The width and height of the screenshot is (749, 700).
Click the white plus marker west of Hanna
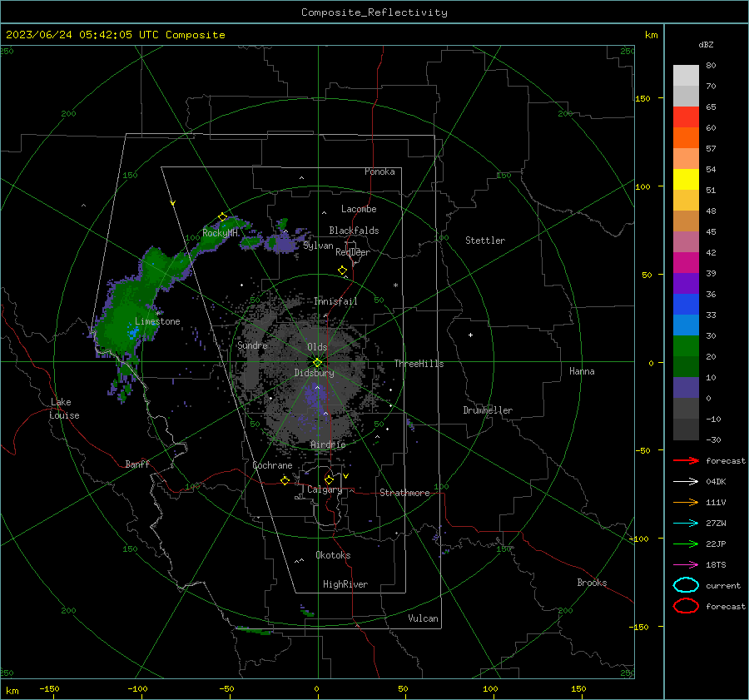click(470, 335)
